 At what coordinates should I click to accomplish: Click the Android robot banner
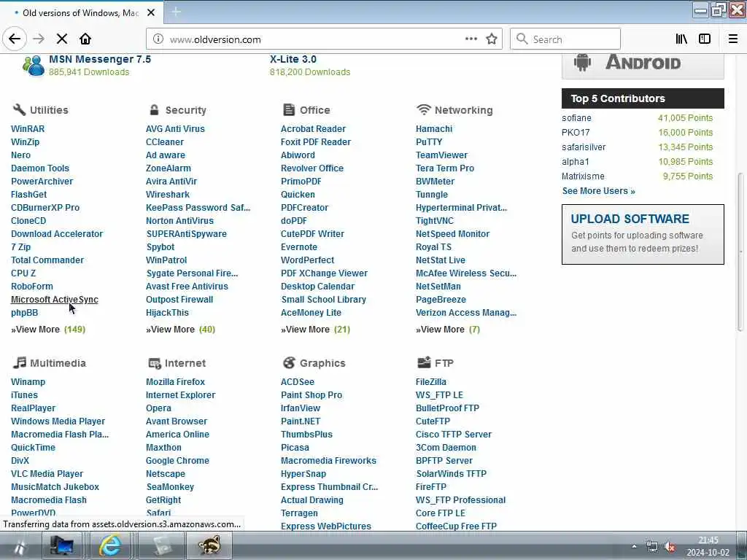[x=643, y=66]
